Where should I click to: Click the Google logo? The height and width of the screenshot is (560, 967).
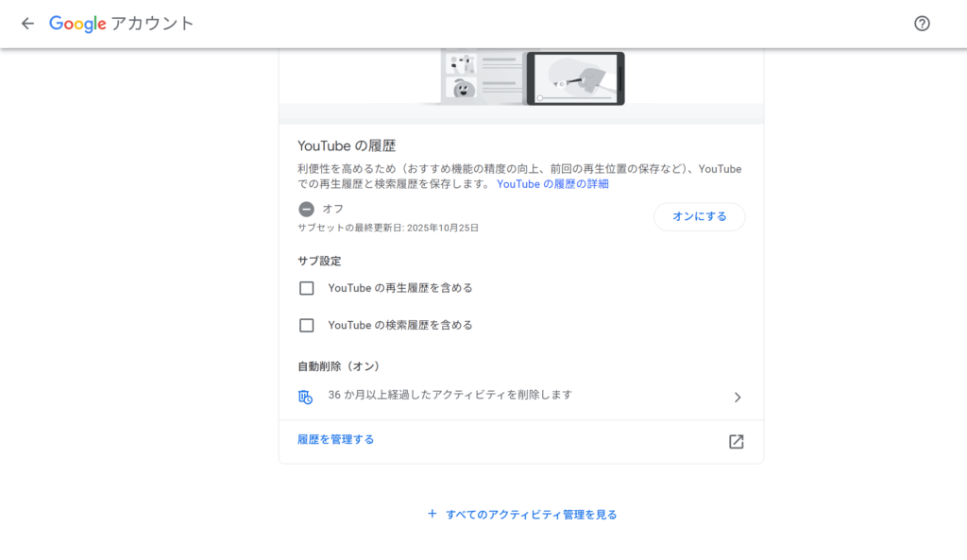[77, 24]
